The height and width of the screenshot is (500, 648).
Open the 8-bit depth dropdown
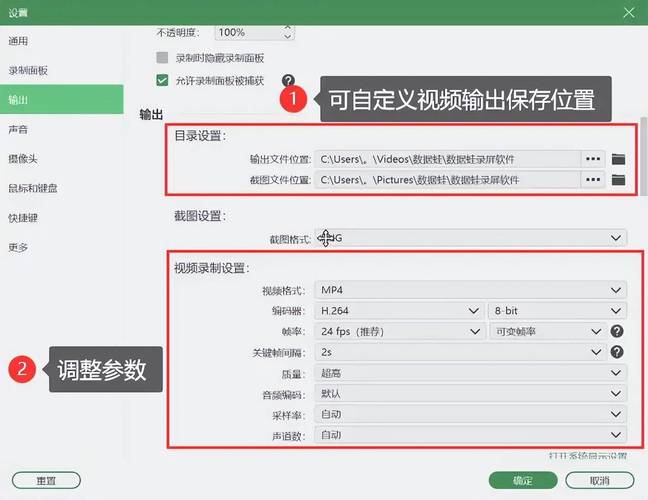[x=557, y=311]
